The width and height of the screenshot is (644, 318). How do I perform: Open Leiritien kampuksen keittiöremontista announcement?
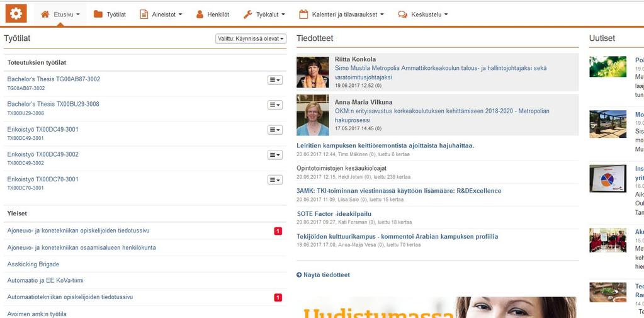pos(385,145)
